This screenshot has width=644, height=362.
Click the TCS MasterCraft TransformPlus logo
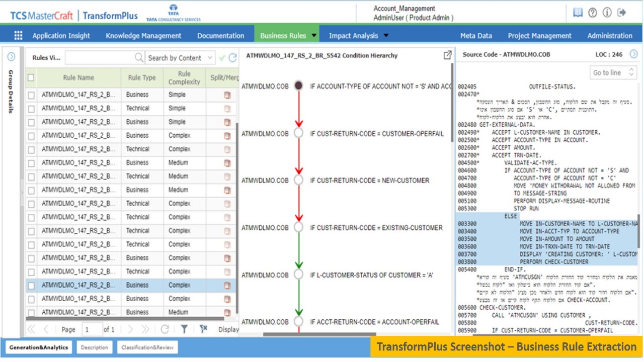click(74, 16)
